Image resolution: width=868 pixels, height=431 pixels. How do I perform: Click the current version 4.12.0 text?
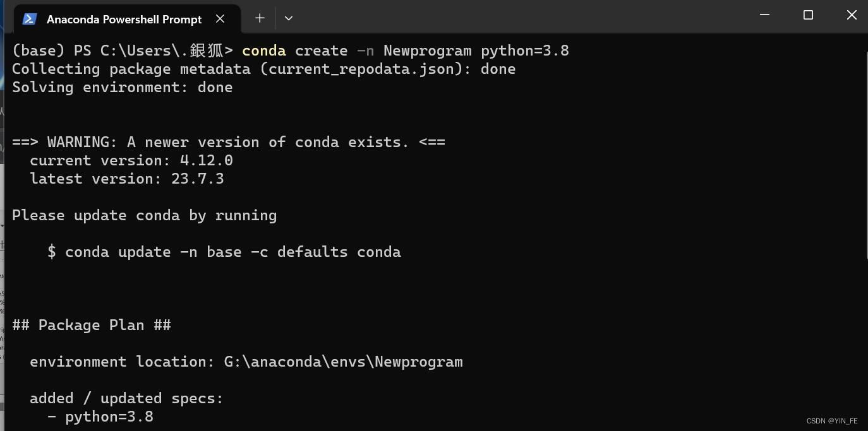[131, 160]
